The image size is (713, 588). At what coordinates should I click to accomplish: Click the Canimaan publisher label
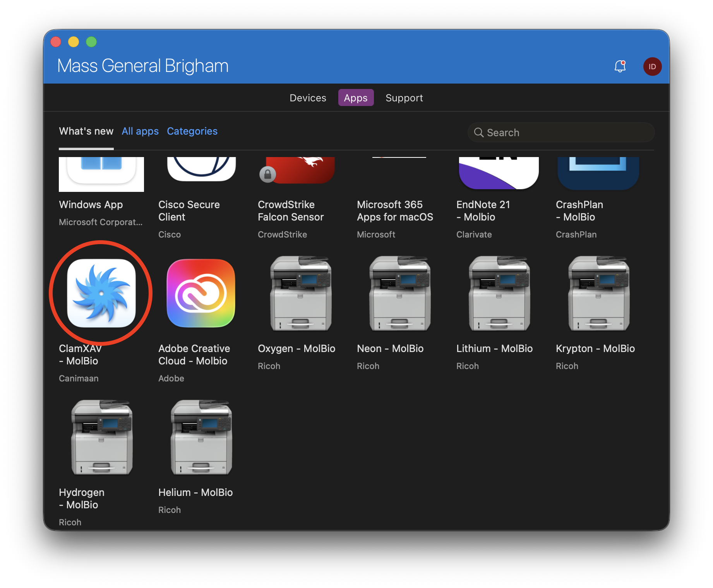79,378
